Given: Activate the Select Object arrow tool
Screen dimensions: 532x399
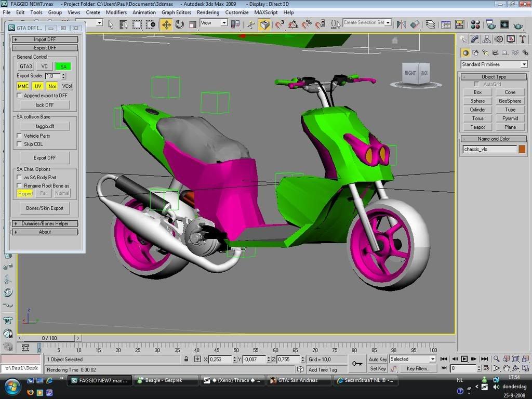Looking at the screenshot, I should [x=111, y=24].
